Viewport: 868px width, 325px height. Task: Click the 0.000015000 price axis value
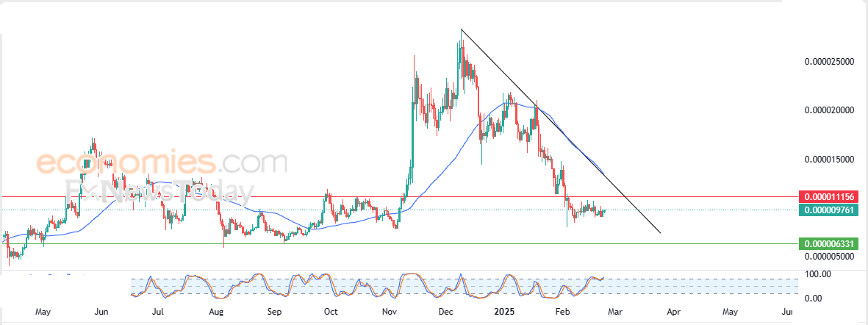(829, 160)
